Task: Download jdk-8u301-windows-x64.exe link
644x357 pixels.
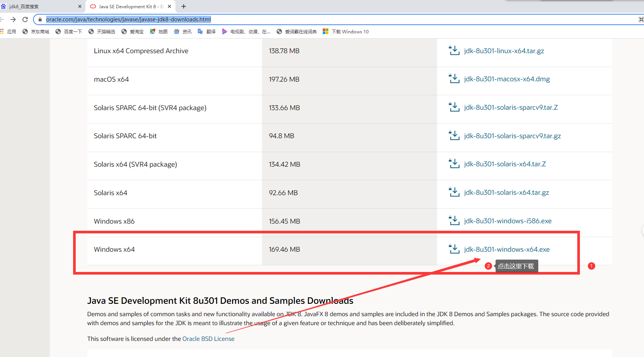Action: click(x=507, y=249)
